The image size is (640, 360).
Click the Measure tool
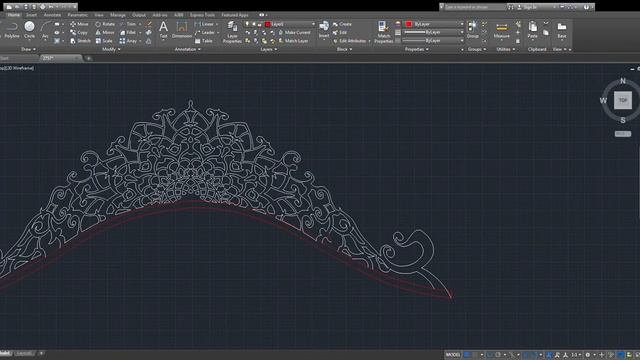[x=502, y=30]
